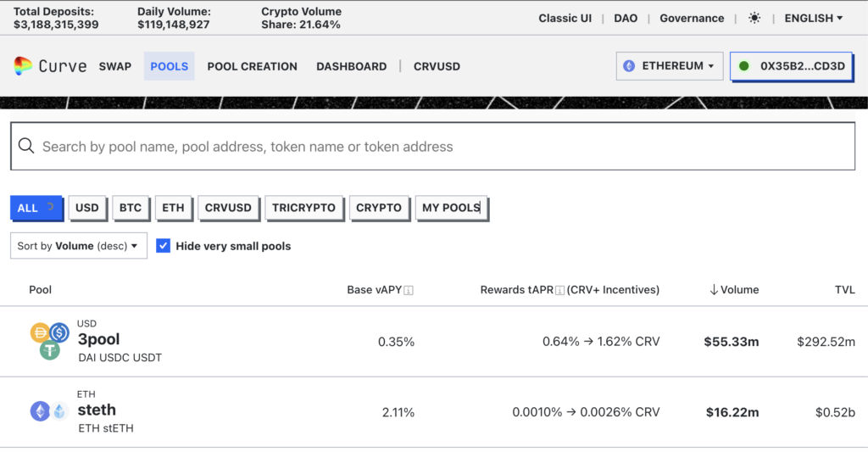868x452 pixels.
Task: Click the wallet address 0X35B2...CD3D button
Action: click(791, 66)
